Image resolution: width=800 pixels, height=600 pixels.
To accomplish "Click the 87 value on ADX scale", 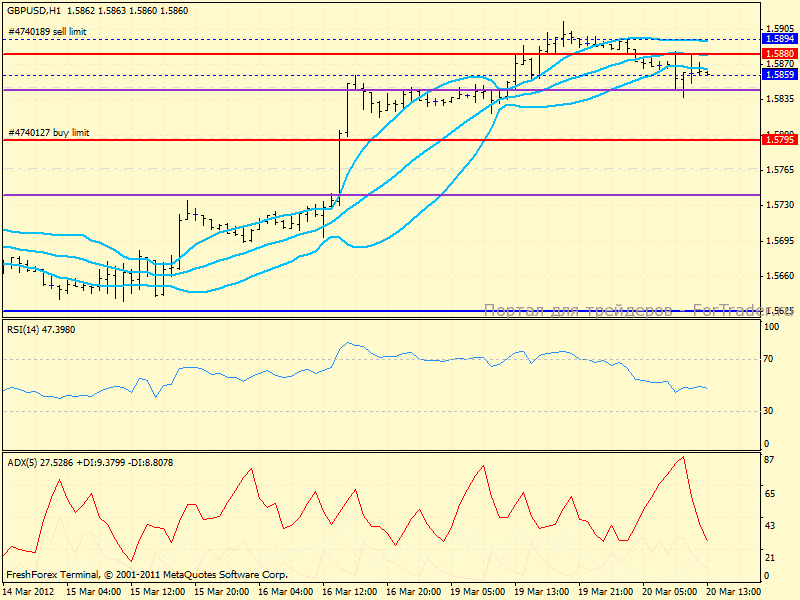I will (x=771, y=459).
